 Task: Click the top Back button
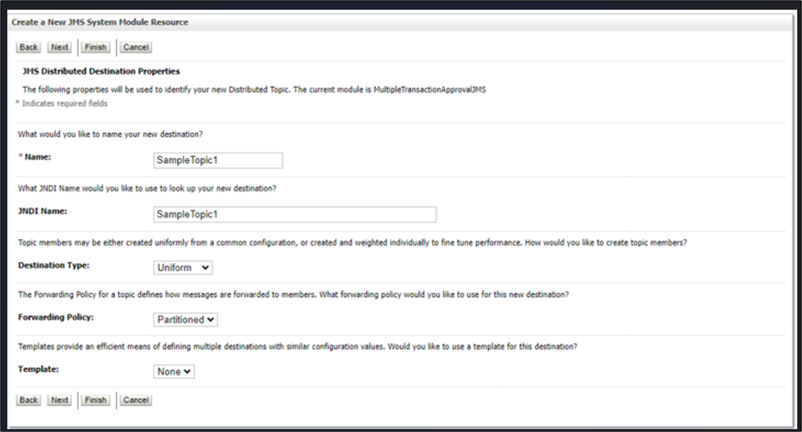click(x=29, y=47)
